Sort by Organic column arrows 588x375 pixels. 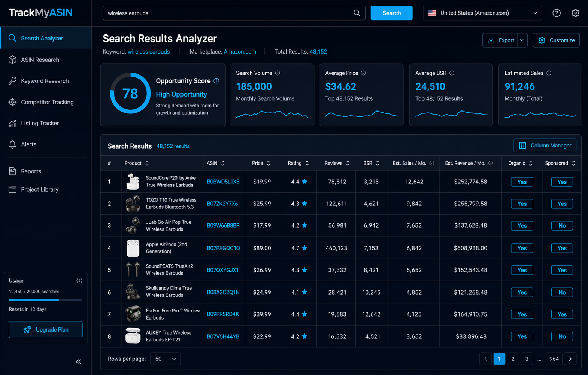coord(530,163)
